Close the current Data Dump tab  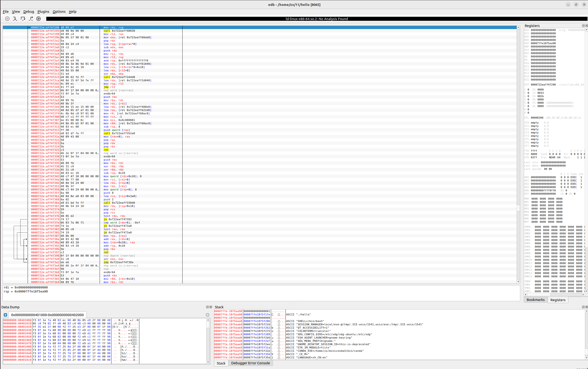click(207, 315)
